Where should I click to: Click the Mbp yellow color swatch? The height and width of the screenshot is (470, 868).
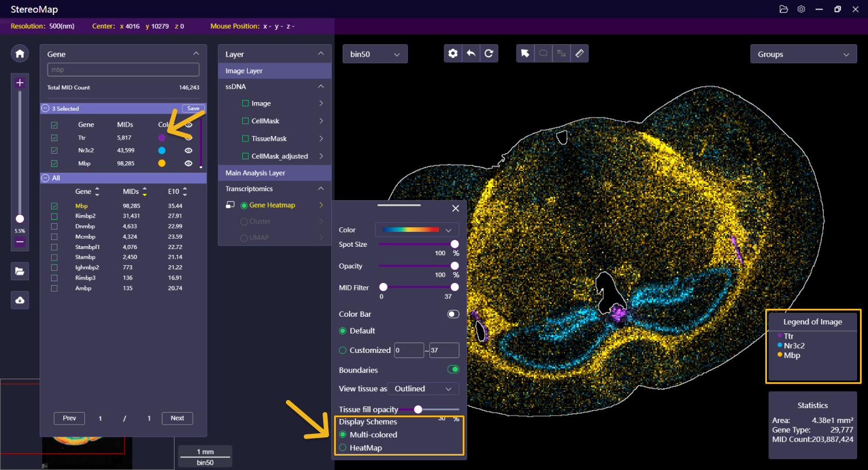pos(162,164)
